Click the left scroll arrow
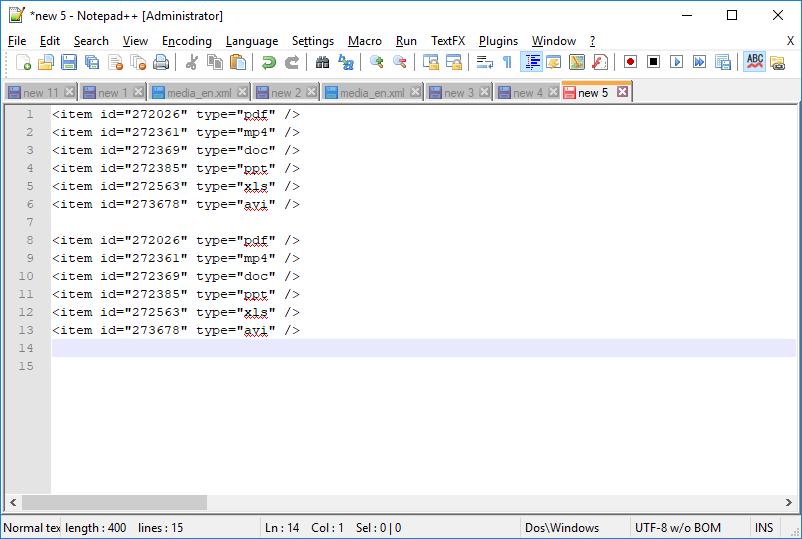802x539 pixels. coord(13,503)
